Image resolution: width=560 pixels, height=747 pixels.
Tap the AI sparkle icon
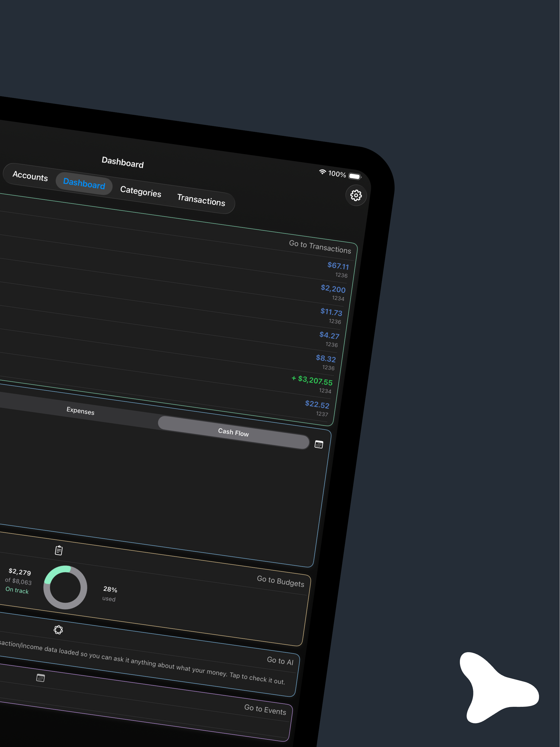click(58, 629)
